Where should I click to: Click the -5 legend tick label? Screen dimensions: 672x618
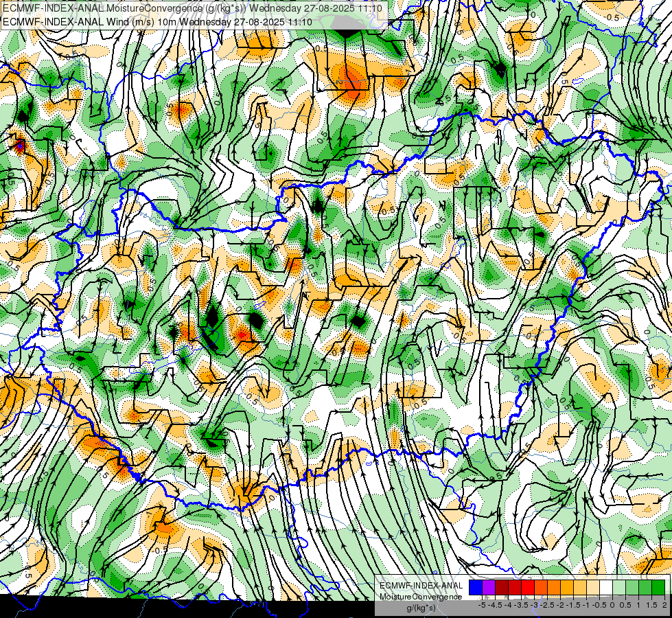tap(482, 605)
